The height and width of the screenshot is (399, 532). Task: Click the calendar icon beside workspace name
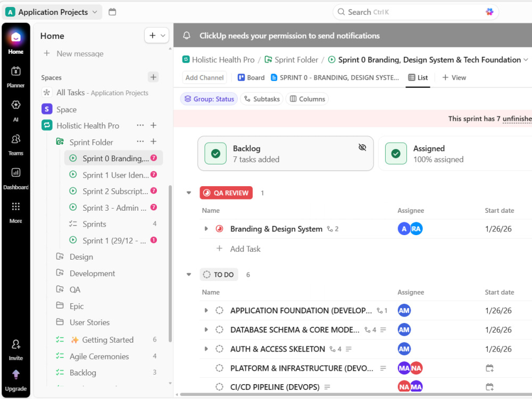click(112, 12)
